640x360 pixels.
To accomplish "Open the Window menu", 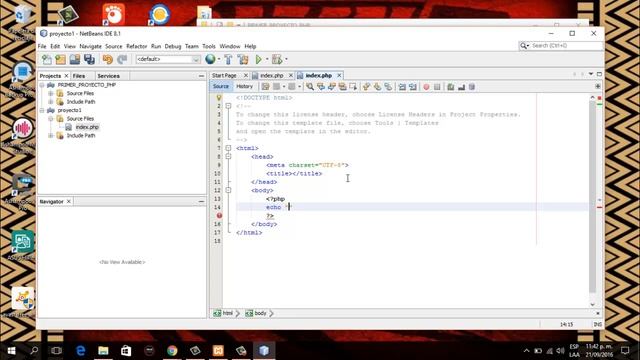I will 230,47.
